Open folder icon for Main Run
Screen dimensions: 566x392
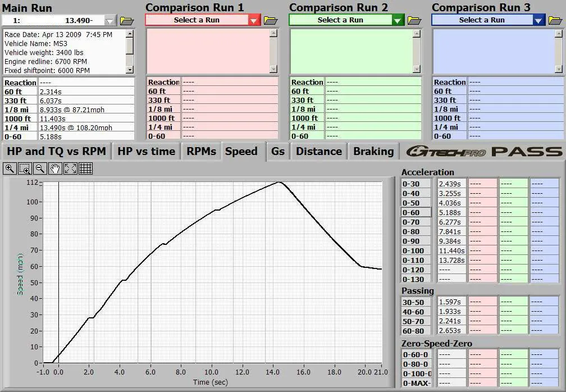(127, 21)
